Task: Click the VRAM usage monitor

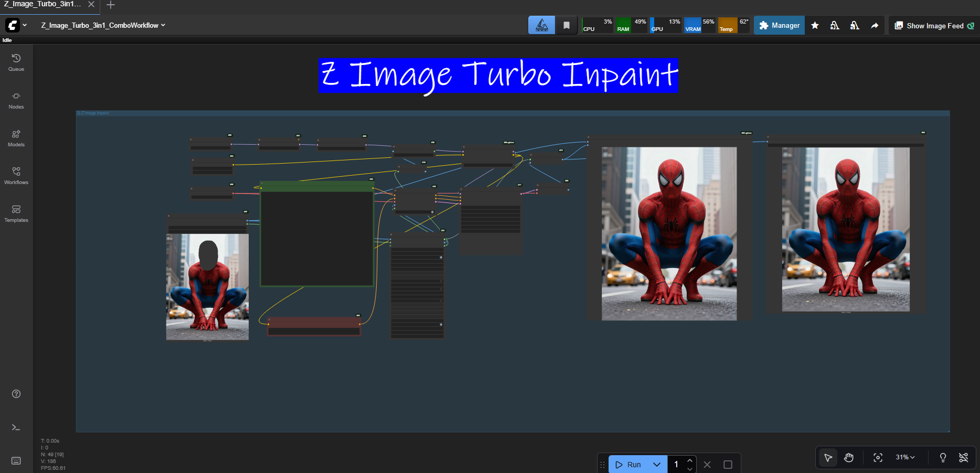Action: (x=700, y=25)
